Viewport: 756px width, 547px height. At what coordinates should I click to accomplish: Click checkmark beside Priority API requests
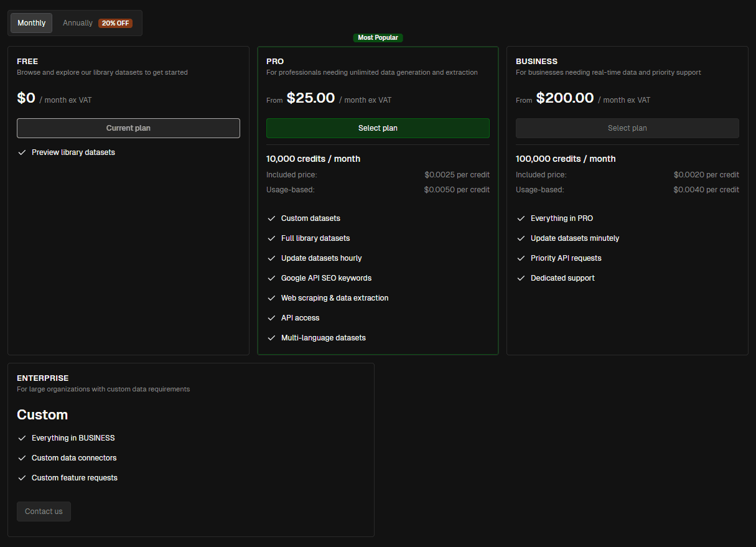click(521, 258)
